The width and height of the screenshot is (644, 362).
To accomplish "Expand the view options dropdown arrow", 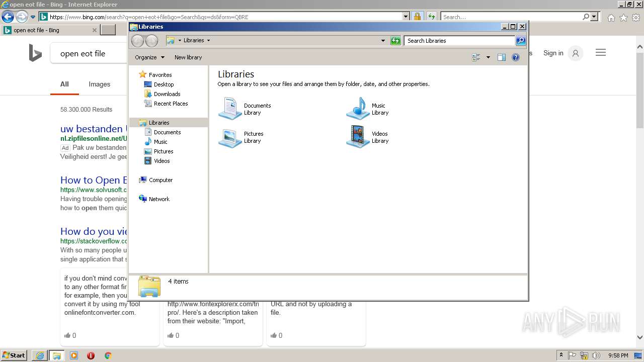I will 488,57.
